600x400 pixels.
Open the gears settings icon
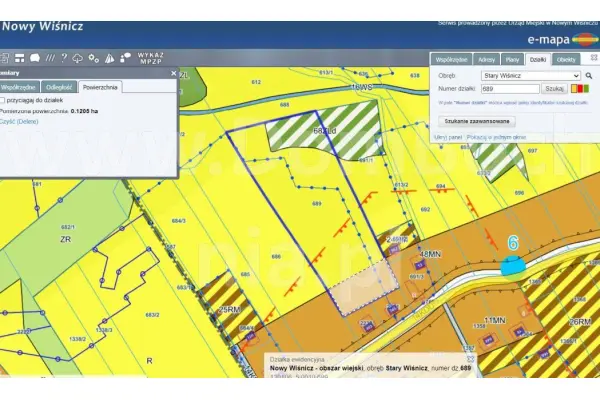(x=94, y=58)
